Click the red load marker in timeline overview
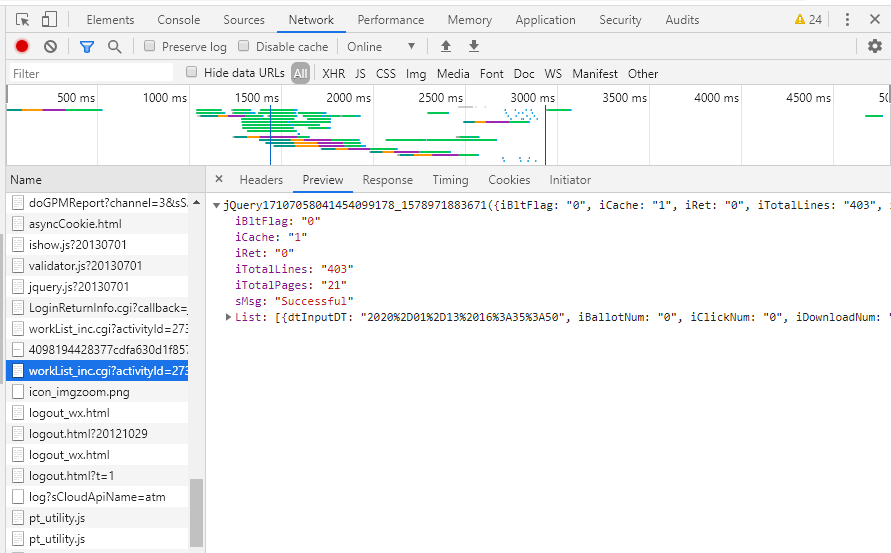This screenshot has height=553, width=891. tap(545, 134)
